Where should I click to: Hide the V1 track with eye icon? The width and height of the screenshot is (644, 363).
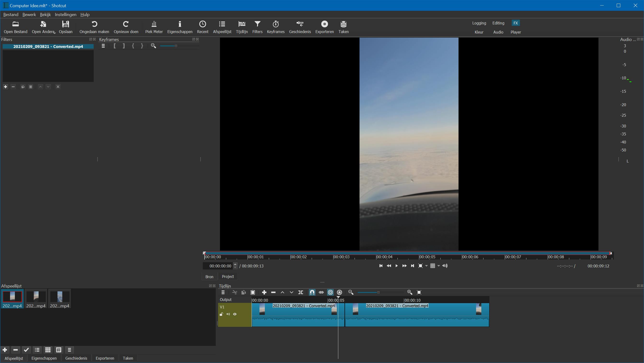click(x=235, y=314)
